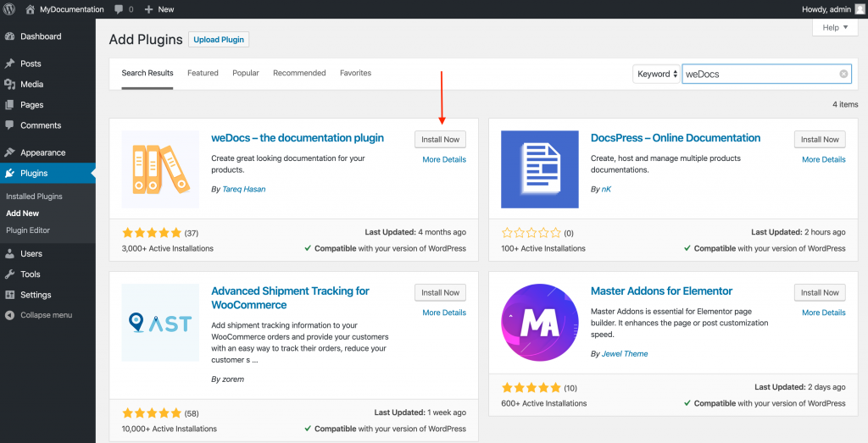868x443 pixels.
Task: Open Advanced Shipment Tracking for WooCommerce title
Action: [x=290, y=297]
